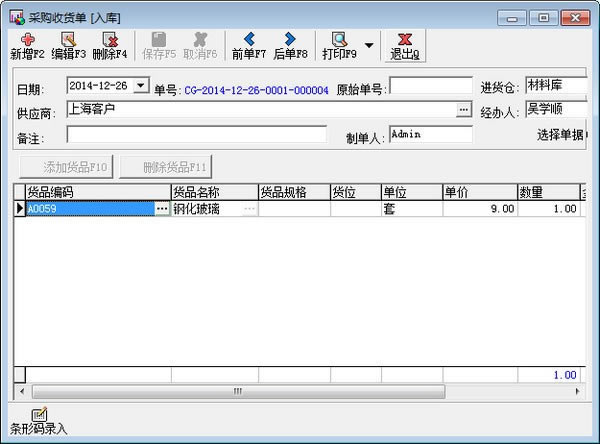
Task: Click the 单价 column header
Action: (x=478, y=192)
